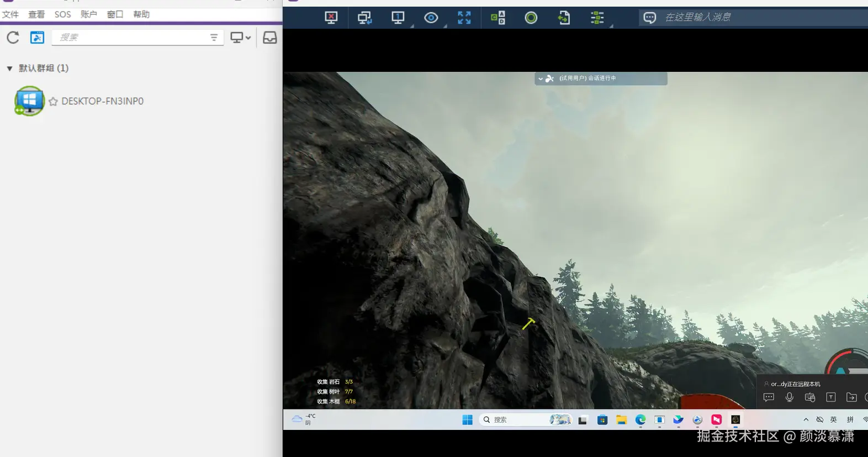The image size is (868, 457).
Task: Click the disconnect session monitor icon
Action: [331, 18]
